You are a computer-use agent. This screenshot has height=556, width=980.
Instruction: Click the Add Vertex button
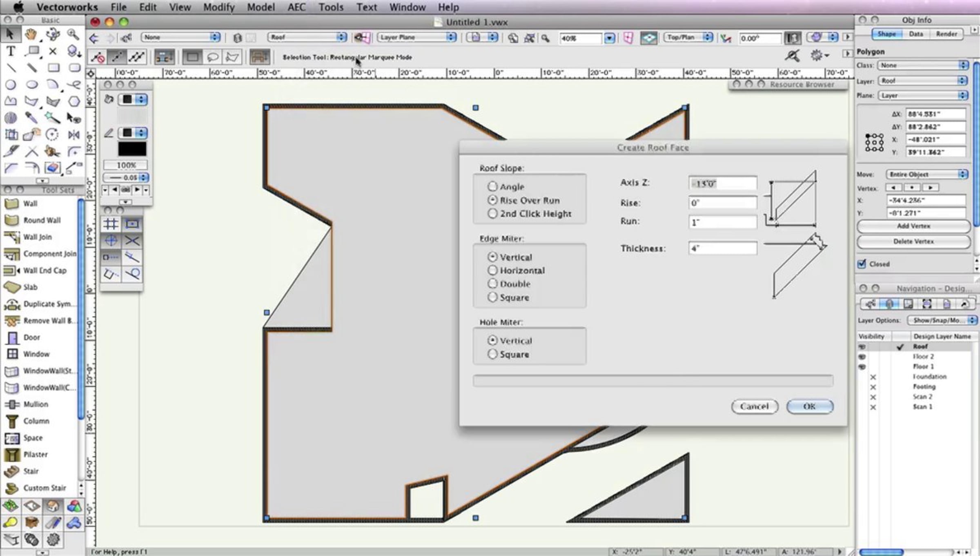913,226
